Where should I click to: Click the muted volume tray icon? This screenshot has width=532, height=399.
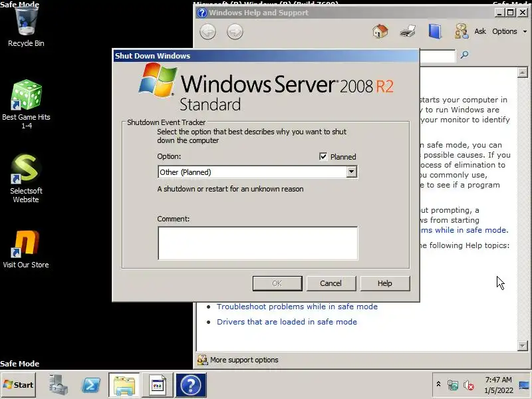tap(469, 385)
